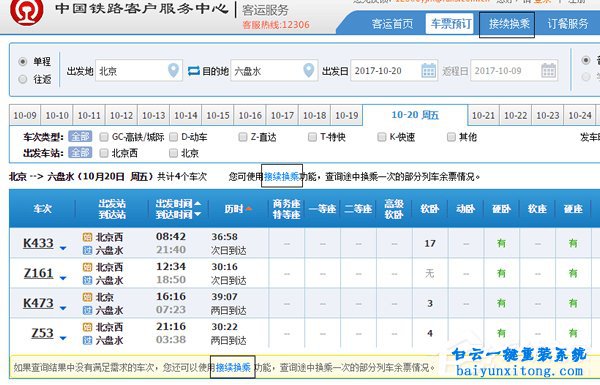Expand Z53 stop details arrow
This screenshot has height=385, width=600.
63,338
